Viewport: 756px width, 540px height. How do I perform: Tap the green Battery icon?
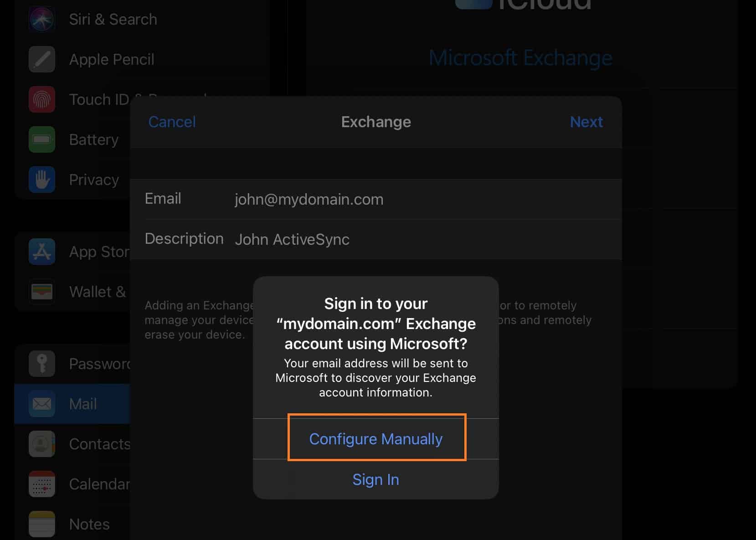coord(42,139)
